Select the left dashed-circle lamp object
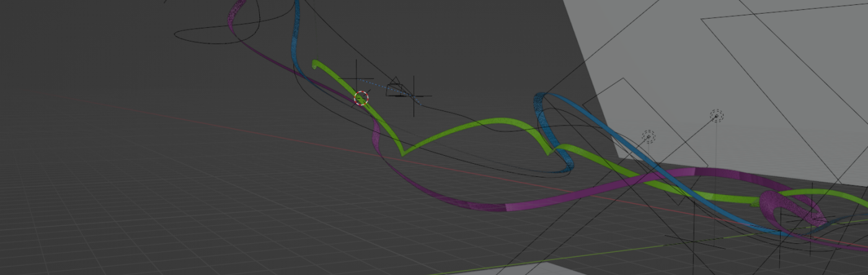The width and height of the screenshot is (868, 275). (648, 137)
